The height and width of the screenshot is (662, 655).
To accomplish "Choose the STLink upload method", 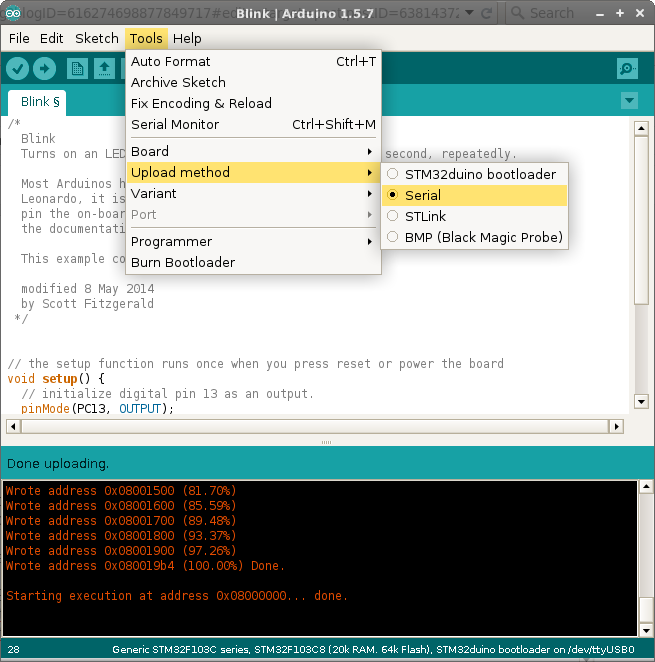I will point(474,216).
